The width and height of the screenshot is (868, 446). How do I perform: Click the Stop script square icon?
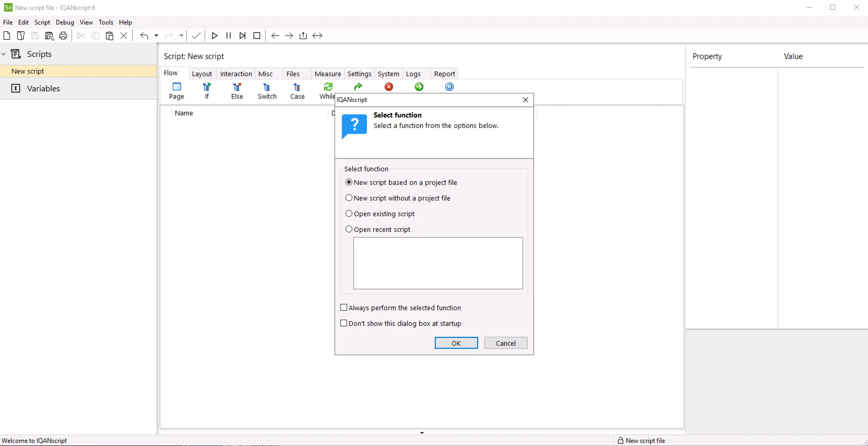coord(257,36)
